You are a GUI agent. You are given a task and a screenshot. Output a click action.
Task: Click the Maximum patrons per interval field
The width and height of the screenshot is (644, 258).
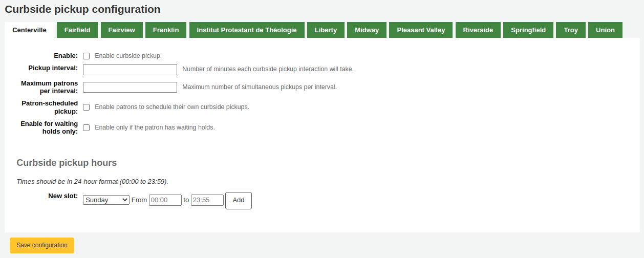tap(130, 87)
